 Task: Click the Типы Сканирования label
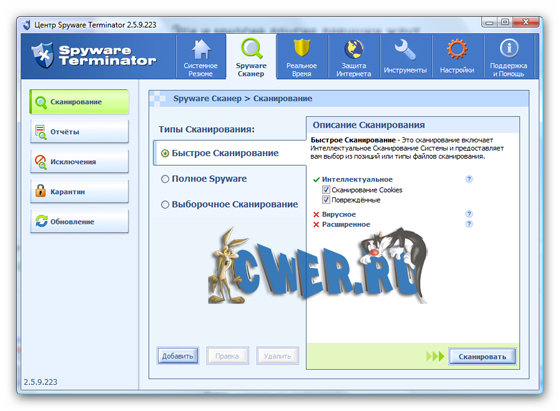pyautogui.click(x=207, y=129)
